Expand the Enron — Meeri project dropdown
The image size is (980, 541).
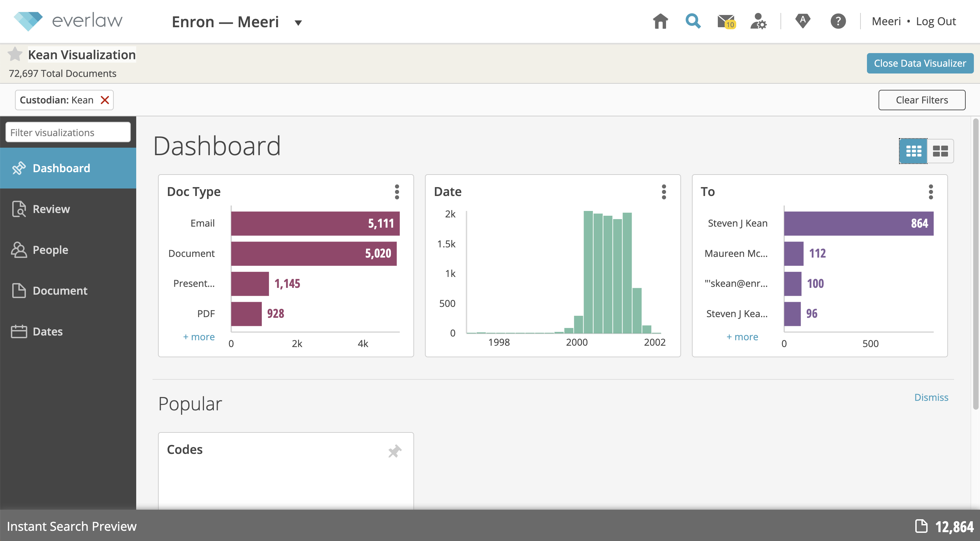298,23
